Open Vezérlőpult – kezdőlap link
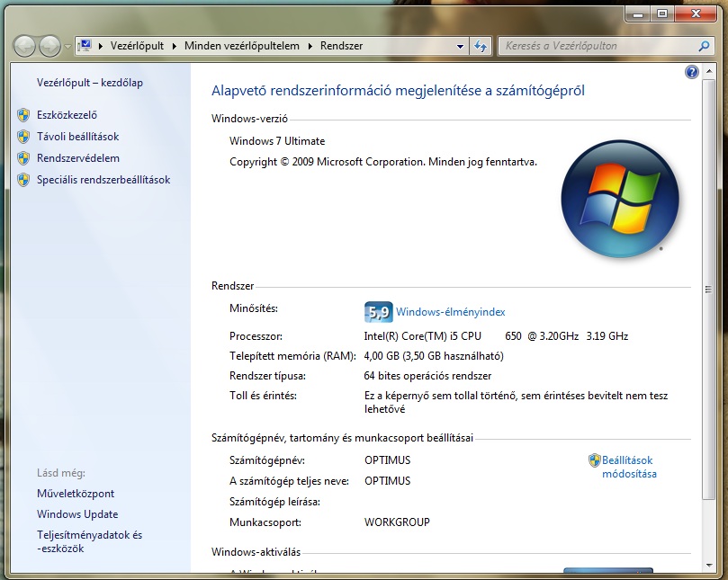728x580 pixels. click(90, 83)
